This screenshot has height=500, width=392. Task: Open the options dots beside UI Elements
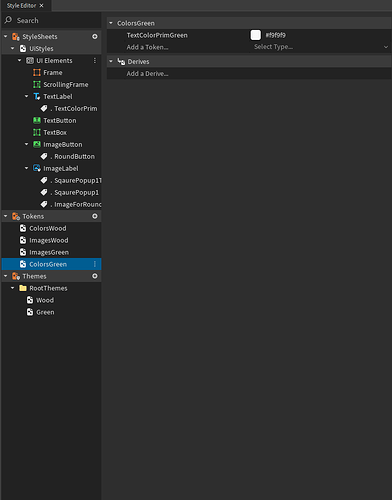95,60
